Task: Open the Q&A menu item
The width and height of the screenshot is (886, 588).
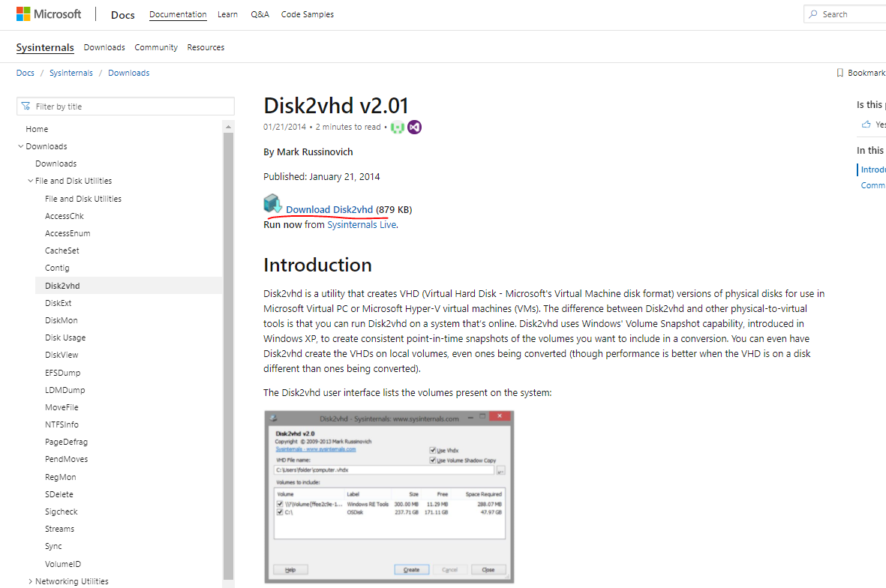Action: [260, 14]
